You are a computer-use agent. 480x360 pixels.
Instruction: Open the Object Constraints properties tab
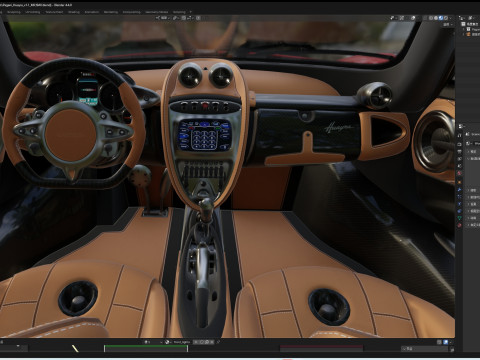[x=460, y=211]
